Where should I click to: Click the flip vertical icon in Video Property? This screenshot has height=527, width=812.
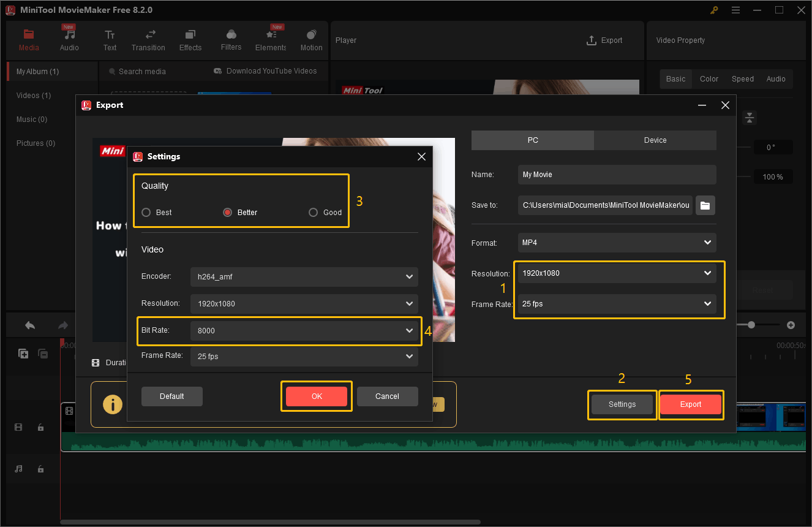750,118
